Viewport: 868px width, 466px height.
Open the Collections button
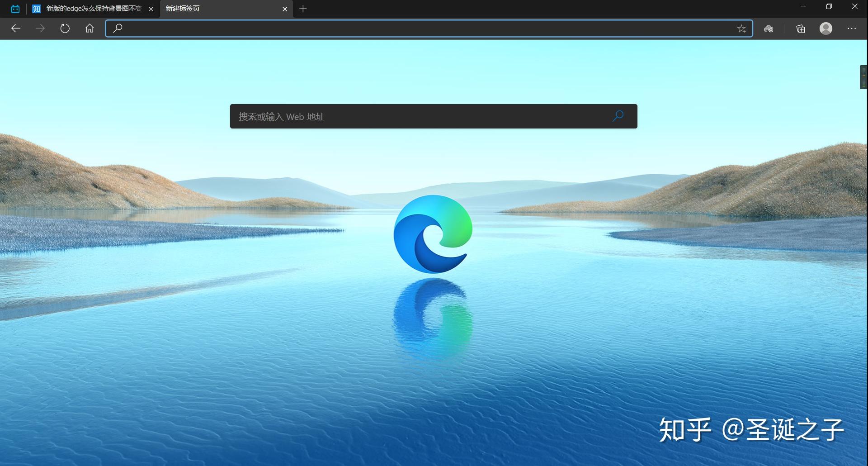tap(801, 29)
